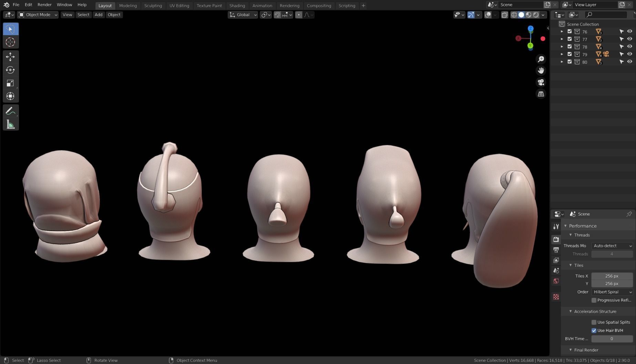
Task: Open the viewport Add menu
Action: click(99, 15)
